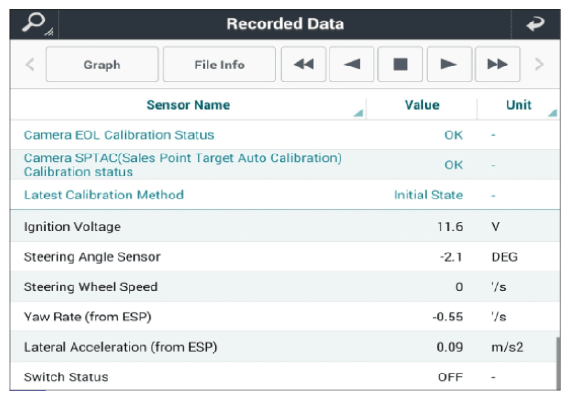Show previous toolbar items with left chevron

click(x=30, y=65)
